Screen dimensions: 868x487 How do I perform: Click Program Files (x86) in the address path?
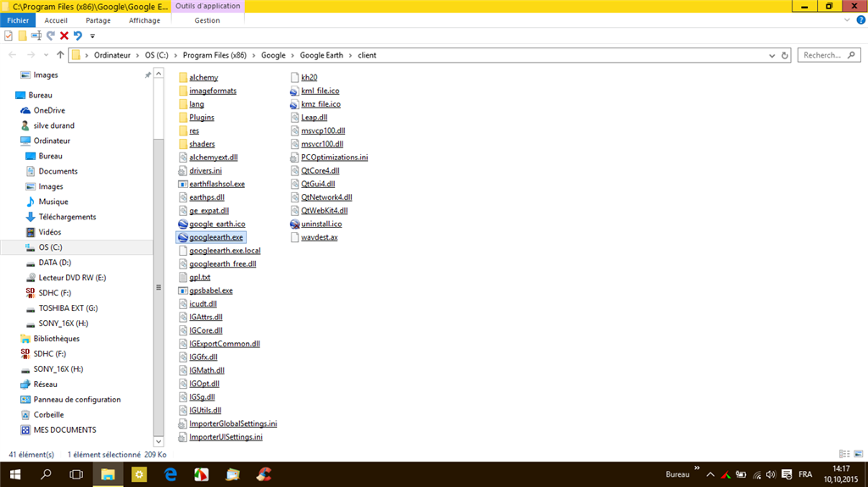click(x=214, y=55)
